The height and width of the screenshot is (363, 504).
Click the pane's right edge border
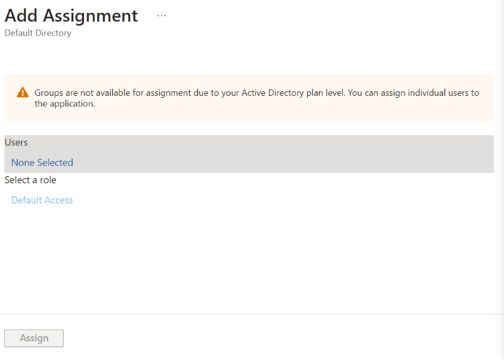pos(502,181)
